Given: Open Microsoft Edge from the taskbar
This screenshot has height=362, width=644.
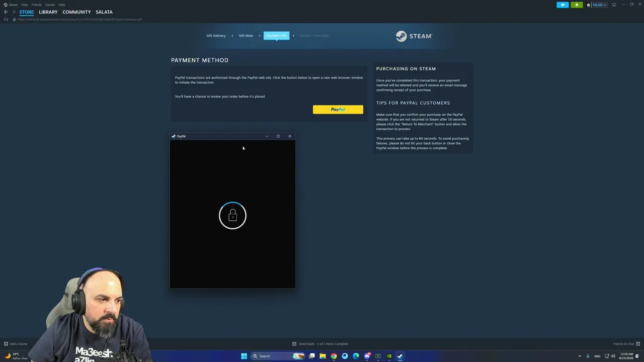Looking at the screenshot, I should (356, 356).
